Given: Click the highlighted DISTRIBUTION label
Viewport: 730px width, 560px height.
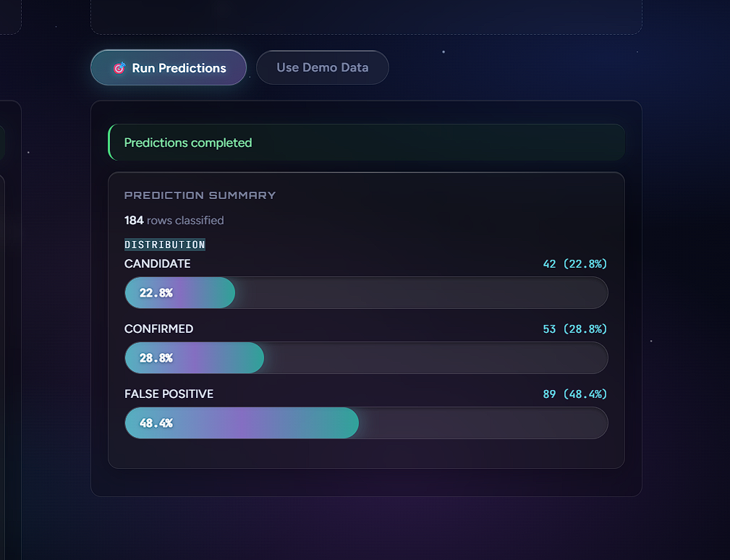Looking at the screenshot, I should pos(165,245).
